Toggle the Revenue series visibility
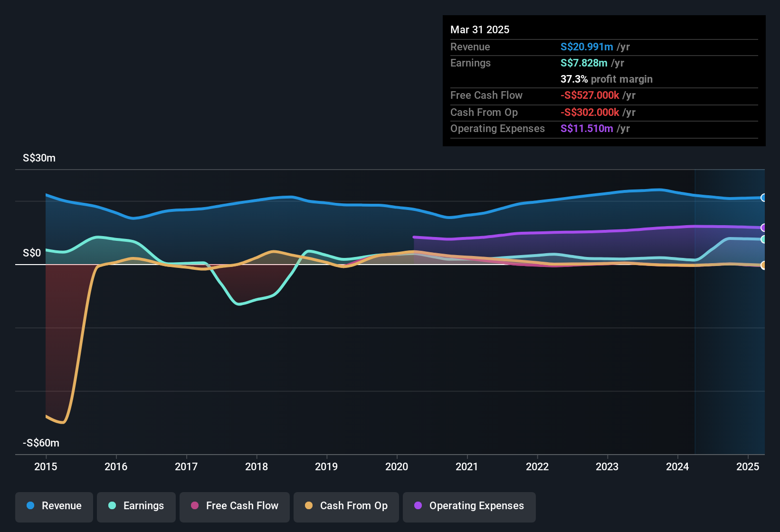Screen dimensions: 780x532 pos(54,506)
